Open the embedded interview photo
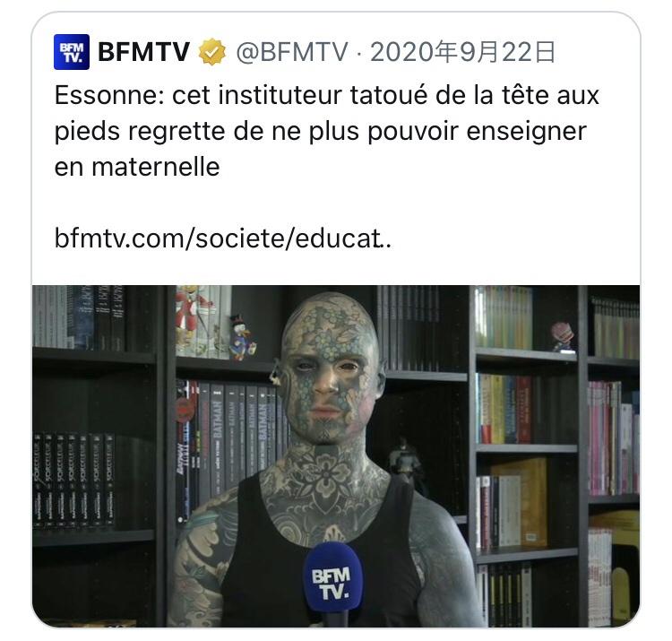The image size is (672, 641). click(336, 455)
